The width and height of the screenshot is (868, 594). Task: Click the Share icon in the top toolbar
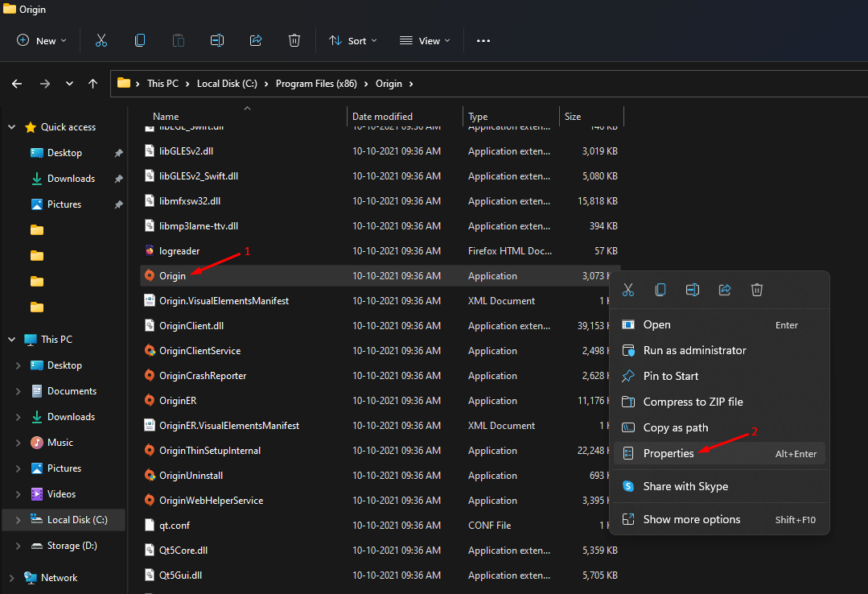pyautogui.click(x=256, y=40)
